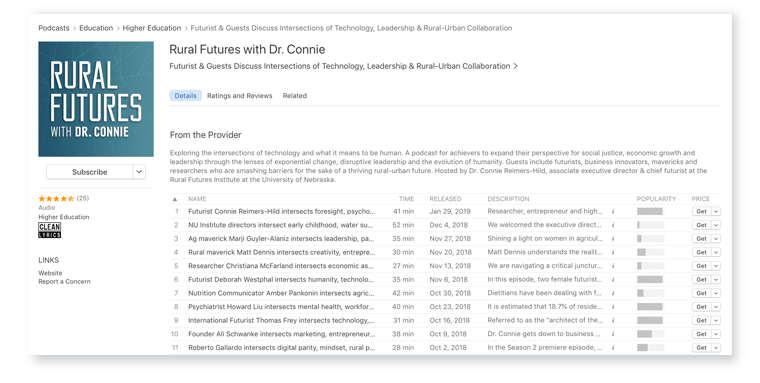Expand Get options for Roberto Gallardo episode
The image size is (760, 383).
[x=716, y=348]
